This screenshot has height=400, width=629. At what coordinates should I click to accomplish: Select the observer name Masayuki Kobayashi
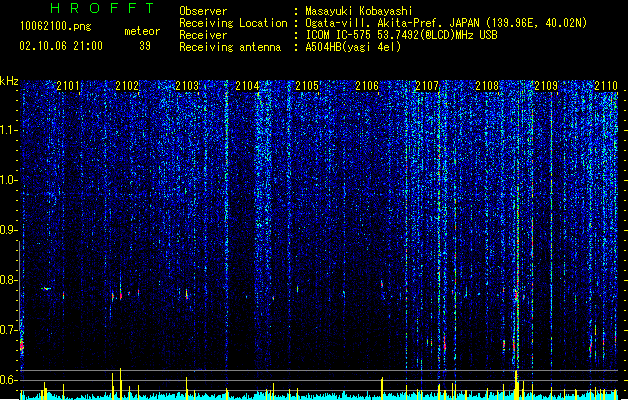point(359,11)
